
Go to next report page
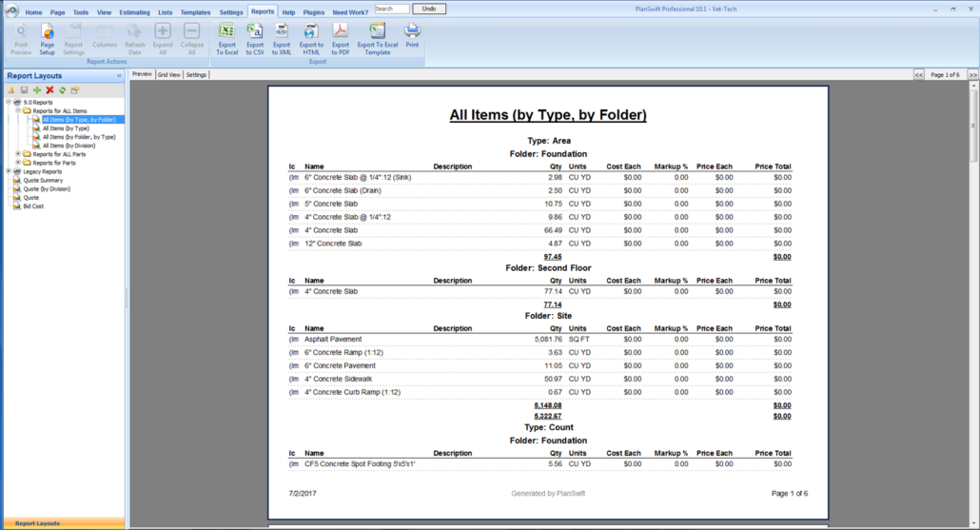[x=972, y=74]
